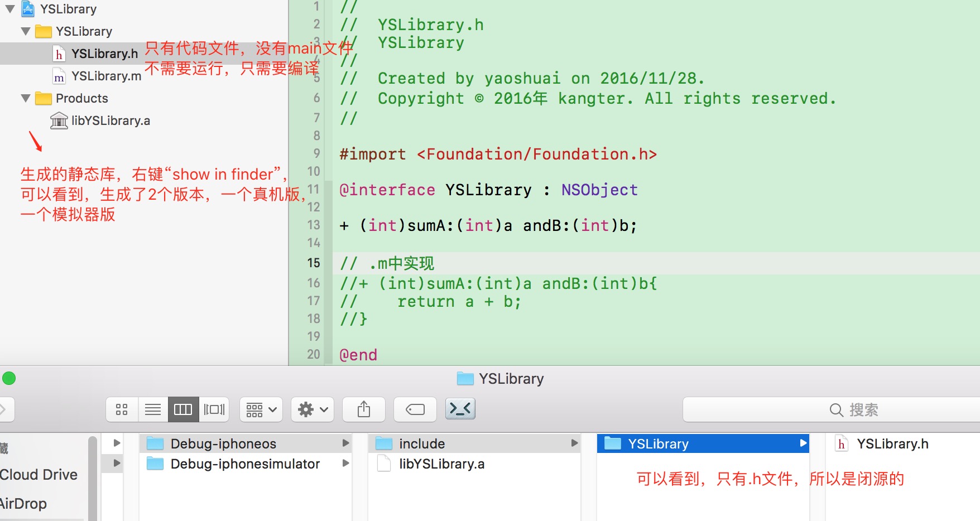Click the Finder forward navigation arrow
The image size is (980, 521).
(x=3, y=409)
